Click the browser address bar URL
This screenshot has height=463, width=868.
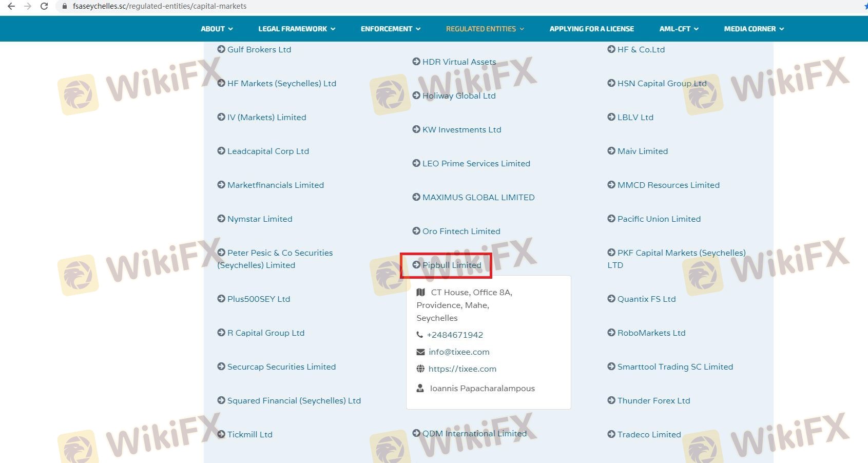point(160,6)
